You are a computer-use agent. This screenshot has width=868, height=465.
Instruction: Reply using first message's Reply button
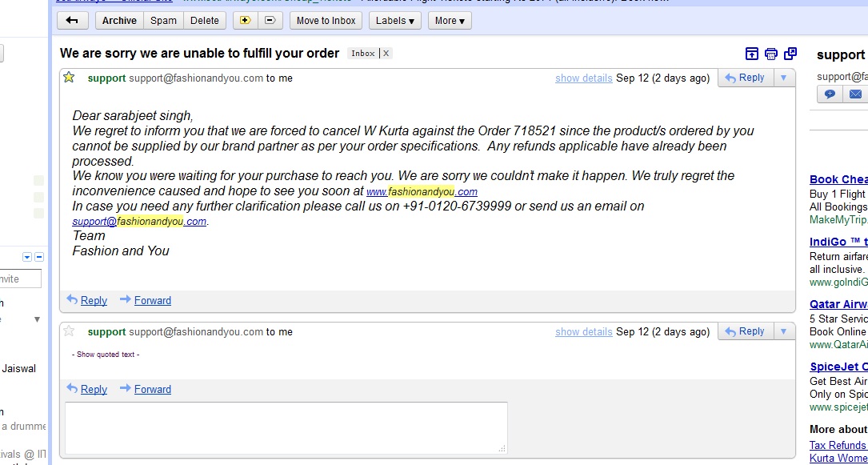pos(745,78)
